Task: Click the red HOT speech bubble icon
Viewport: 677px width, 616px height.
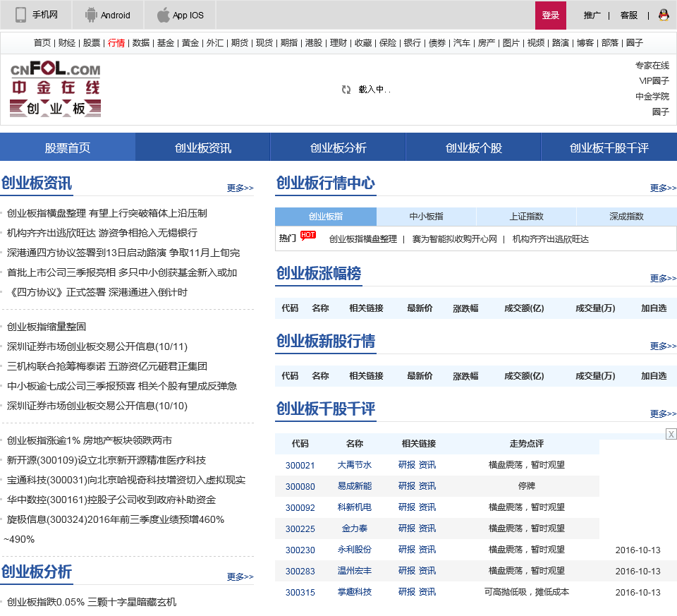Action: pyautogui.click(x=307, y=236)
